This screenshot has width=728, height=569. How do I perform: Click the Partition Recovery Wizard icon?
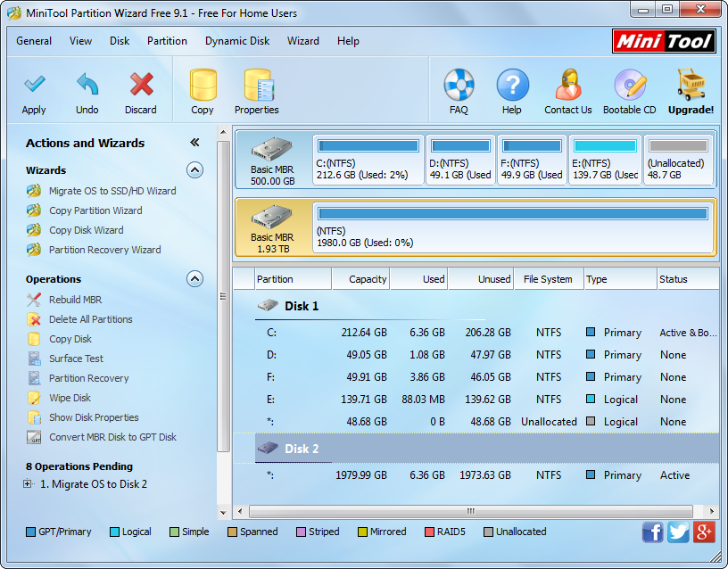[x=34, y=250]
